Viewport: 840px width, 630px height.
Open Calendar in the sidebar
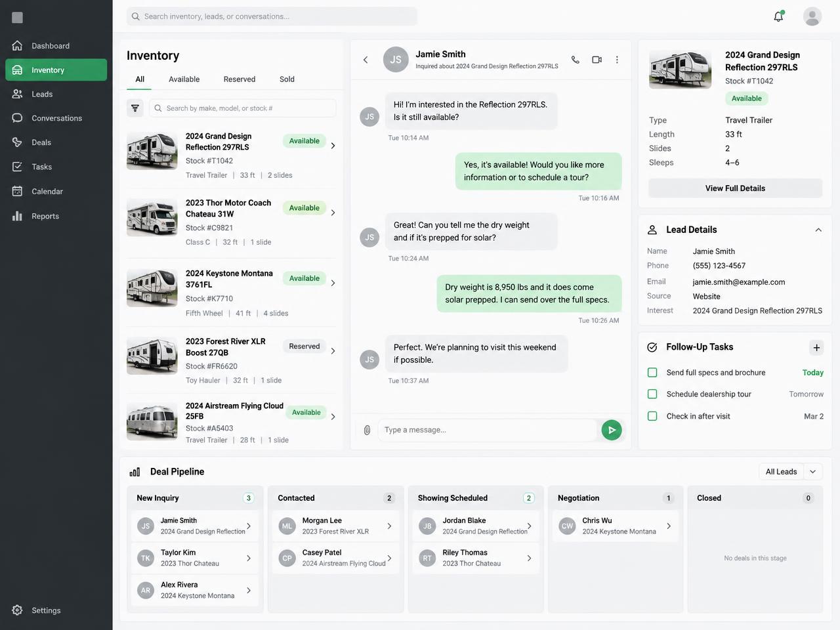56,192
